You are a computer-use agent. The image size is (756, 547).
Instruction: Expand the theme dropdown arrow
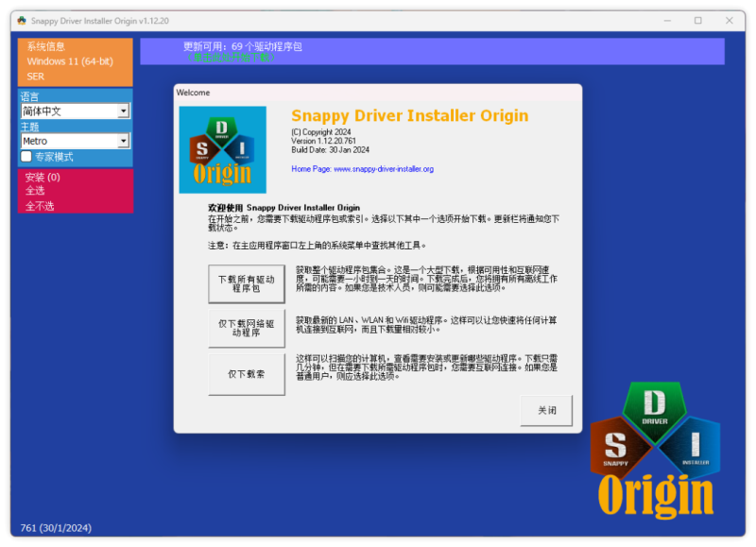click(x=124, y=141)
